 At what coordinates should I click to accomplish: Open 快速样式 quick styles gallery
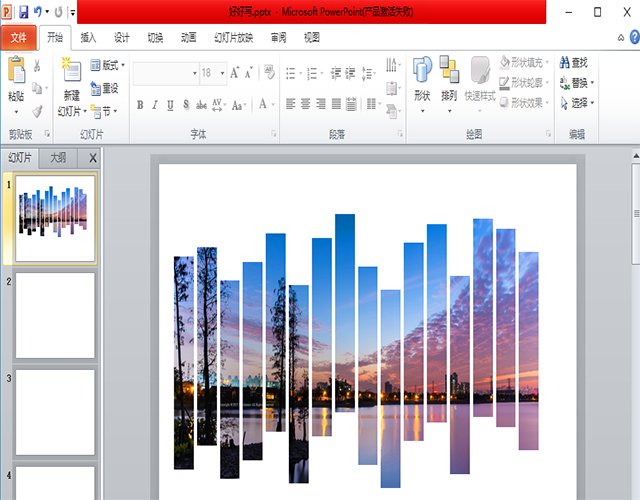tap(480, 84)
